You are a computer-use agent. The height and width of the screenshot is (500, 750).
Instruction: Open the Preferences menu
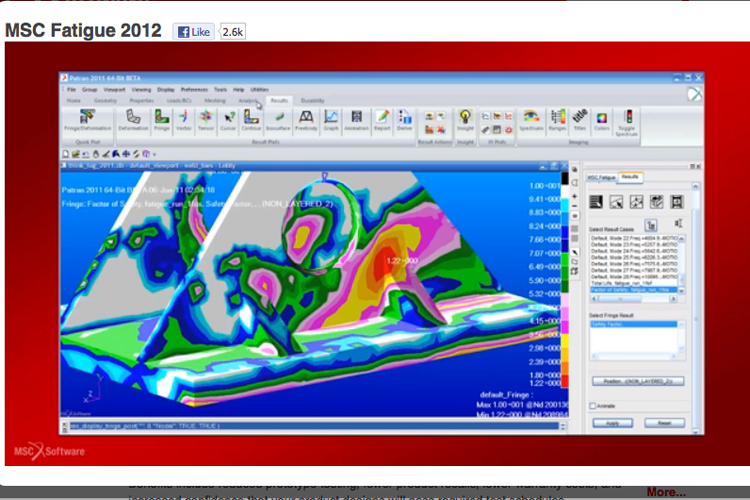coord(194,90)
